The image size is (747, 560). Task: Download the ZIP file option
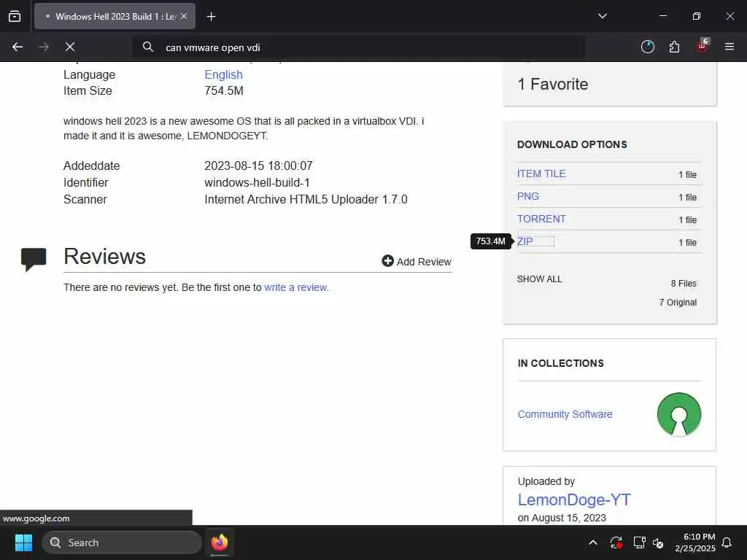(x=525, y=241)
